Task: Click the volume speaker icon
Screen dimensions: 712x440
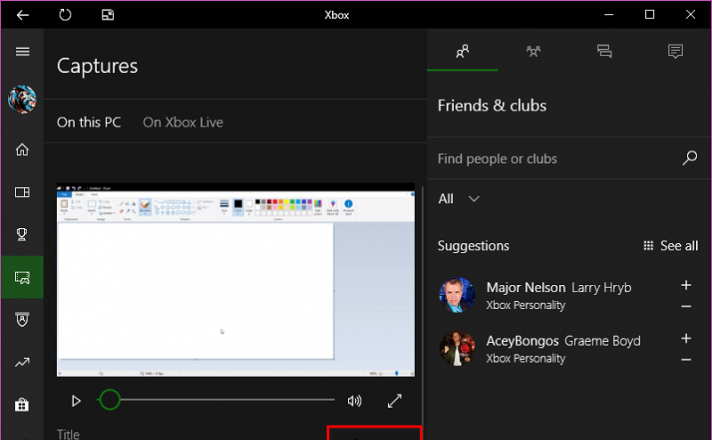Action: coord(354,401)
